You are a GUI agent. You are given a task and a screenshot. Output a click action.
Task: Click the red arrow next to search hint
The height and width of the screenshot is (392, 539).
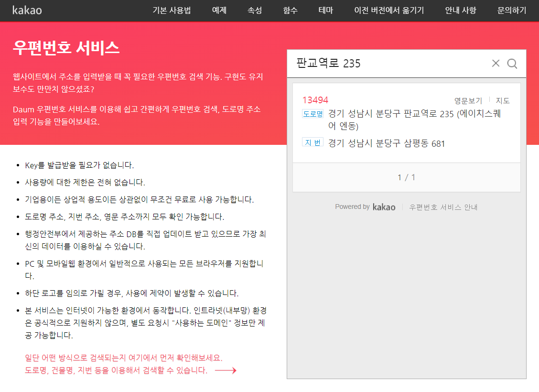coord(226,370)
